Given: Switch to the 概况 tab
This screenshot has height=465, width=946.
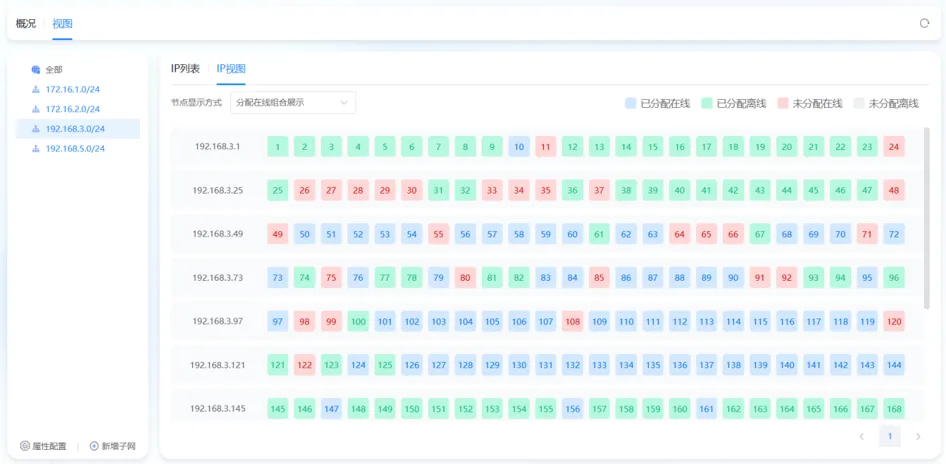Looking at the screenshot, I should [26, 23].
